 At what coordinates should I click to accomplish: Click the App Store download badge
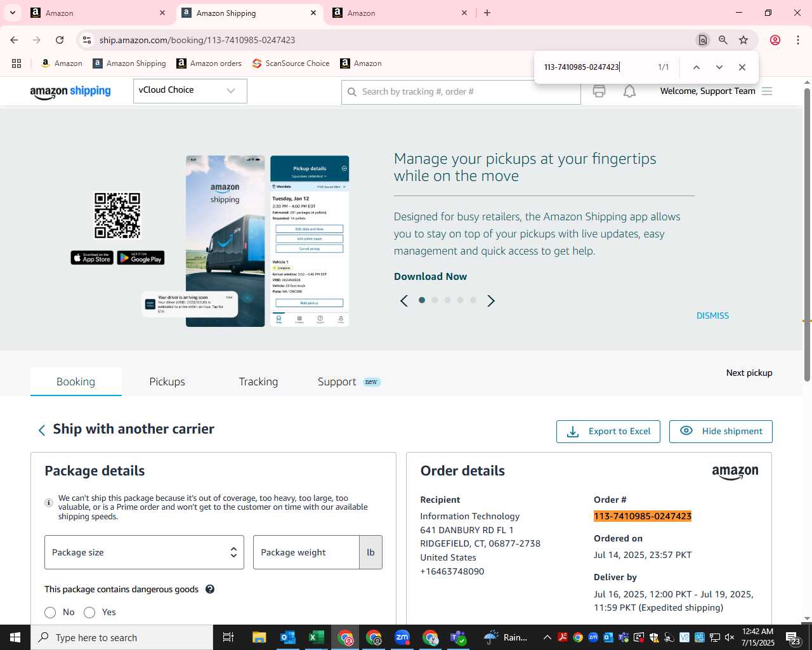click(92, 258)
